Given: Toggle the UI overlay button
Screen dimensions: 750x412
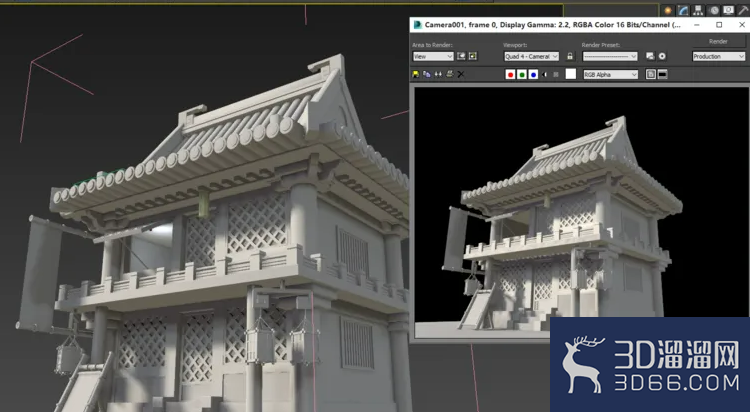Looking at the screenshot, I should point(651,75).
